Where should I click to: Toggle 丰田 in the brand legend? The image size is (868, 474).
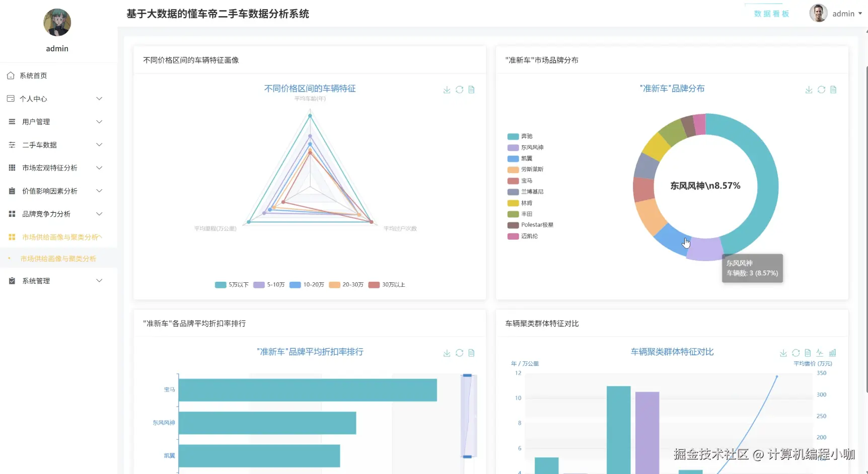(520, 214)
